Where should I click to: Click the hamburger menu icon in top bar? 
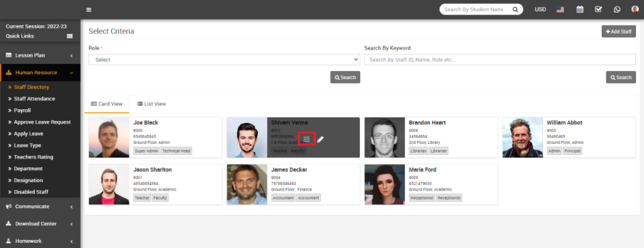(89, 10)
